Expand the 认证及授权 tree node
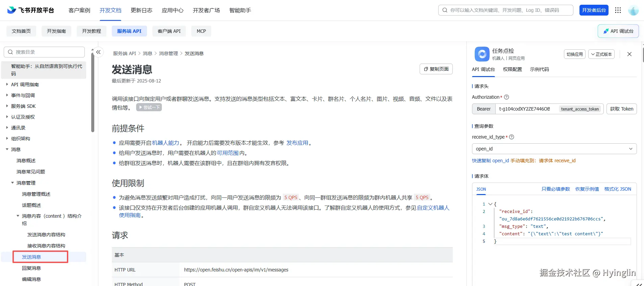This screenshot has width=644, height=286. [x=7, y=117]
